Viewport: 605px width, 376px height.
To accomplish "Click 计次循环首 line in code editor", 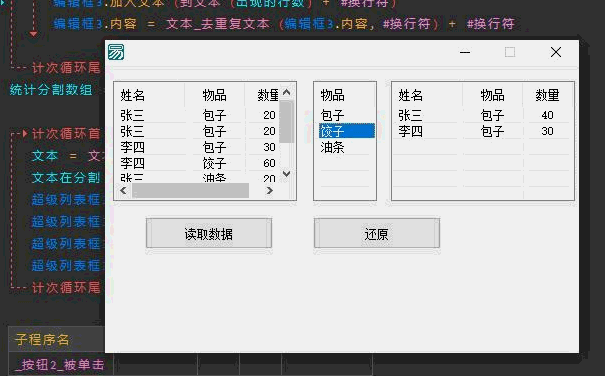I will coord(66,134).
